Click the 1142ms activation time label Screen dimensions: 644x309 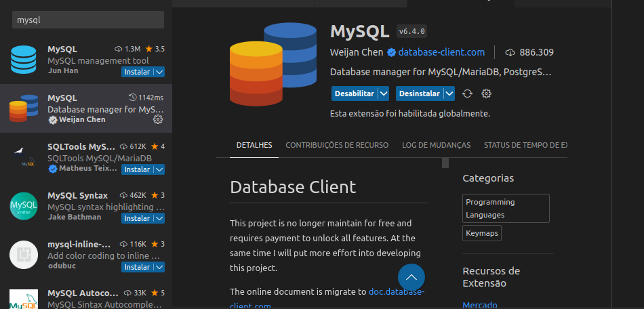[150, 98]
